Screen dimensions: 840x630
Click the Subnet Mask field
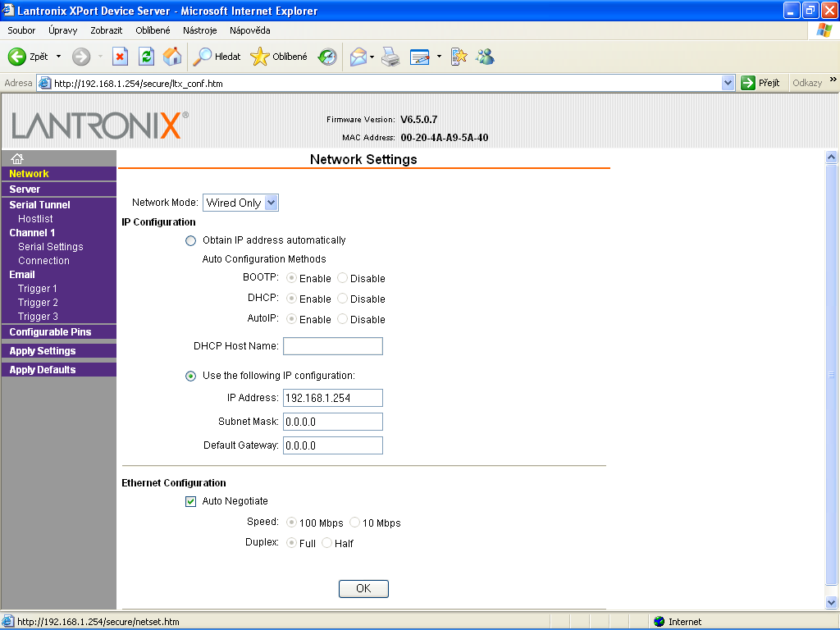(333, 422)
